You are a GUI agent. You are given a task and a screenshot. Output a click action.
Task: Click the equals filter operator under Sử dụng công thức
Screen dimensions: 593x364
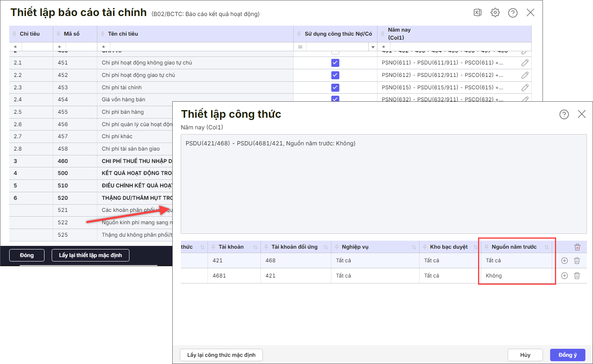(x=300, y=47)
